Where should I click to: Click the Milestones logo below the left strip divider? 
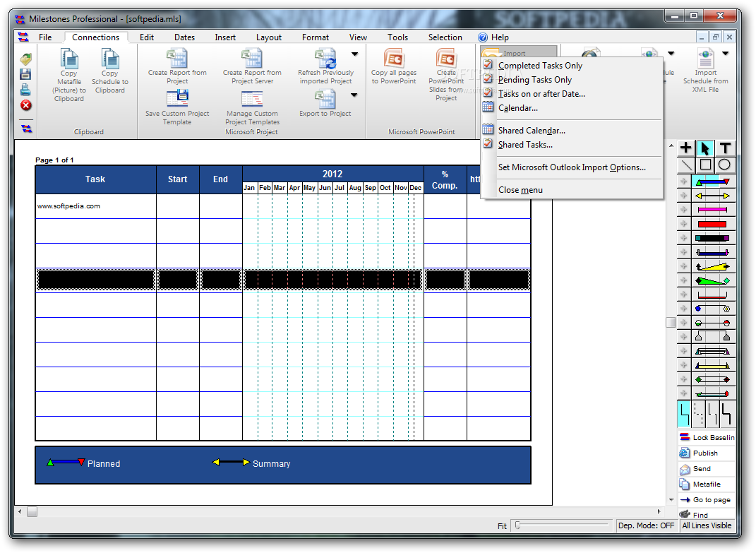[26, 129]
